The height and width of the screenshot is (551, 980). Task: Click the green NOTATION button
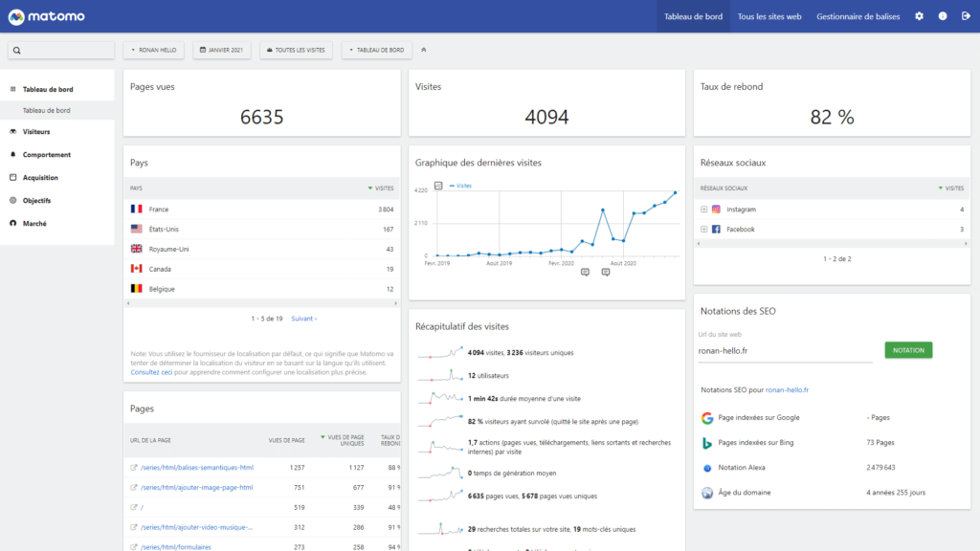point(907,349)
